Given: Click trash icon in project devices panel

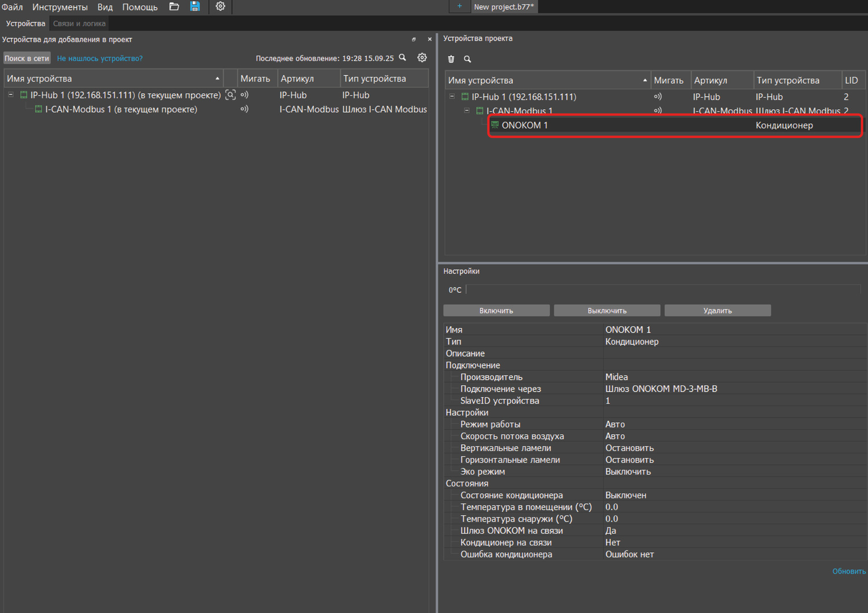Looking at the screenshot, I should 451,59.
